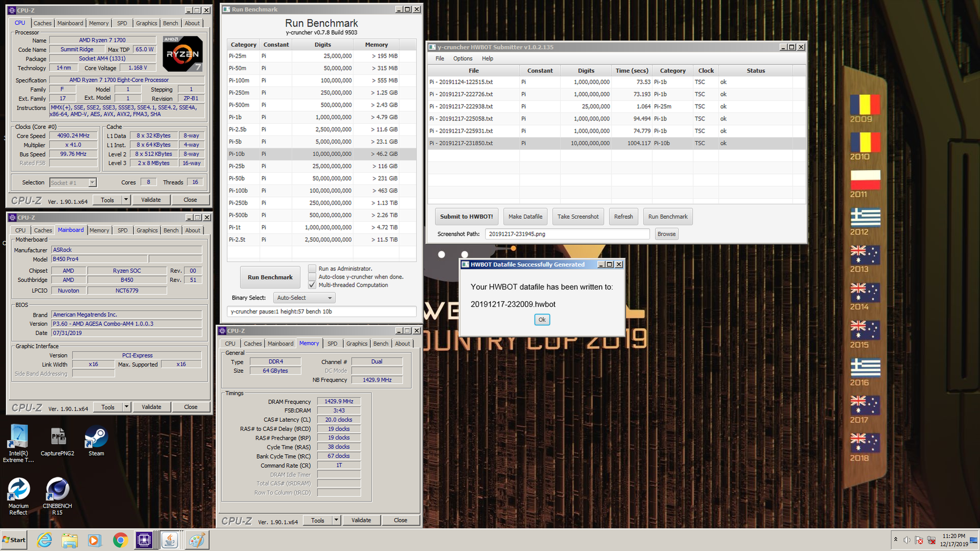Expand Tools dropdown arrow in Memory window

click(336, 520)
